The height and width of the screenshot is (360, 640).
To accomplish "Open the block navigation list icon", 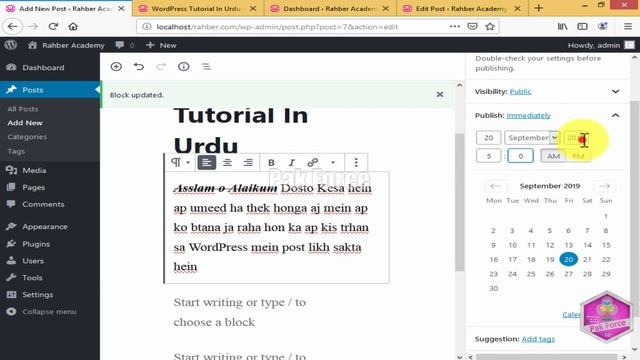I will click(x=206, y=67).
